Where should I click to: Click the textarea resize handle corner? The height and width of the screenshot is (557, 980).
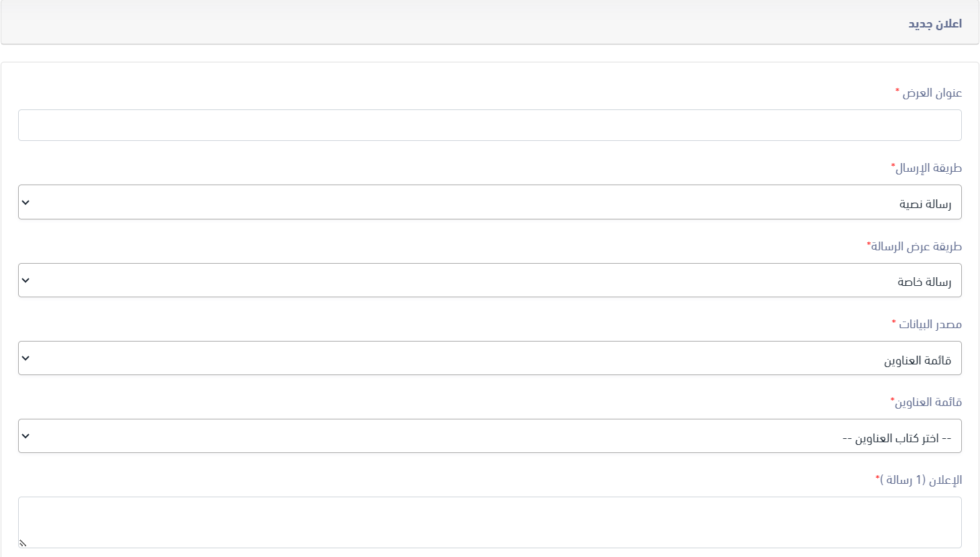click(23, 543)
